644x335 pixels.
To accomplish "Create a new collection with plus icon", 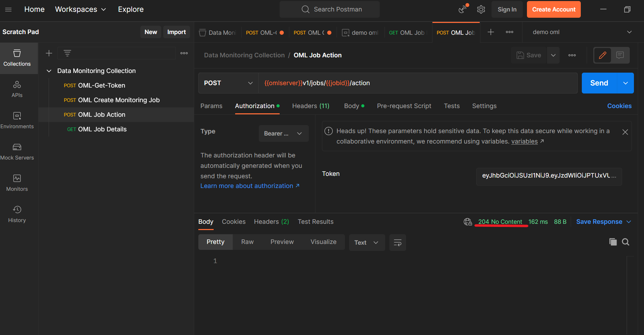I will click(49, 53).
